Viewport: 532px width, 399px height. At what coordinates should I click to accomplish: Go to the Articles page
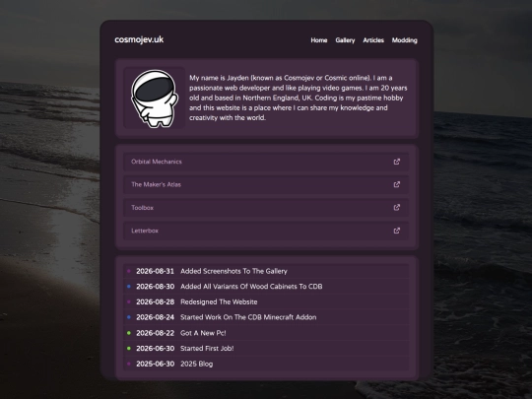click(373, 40)
